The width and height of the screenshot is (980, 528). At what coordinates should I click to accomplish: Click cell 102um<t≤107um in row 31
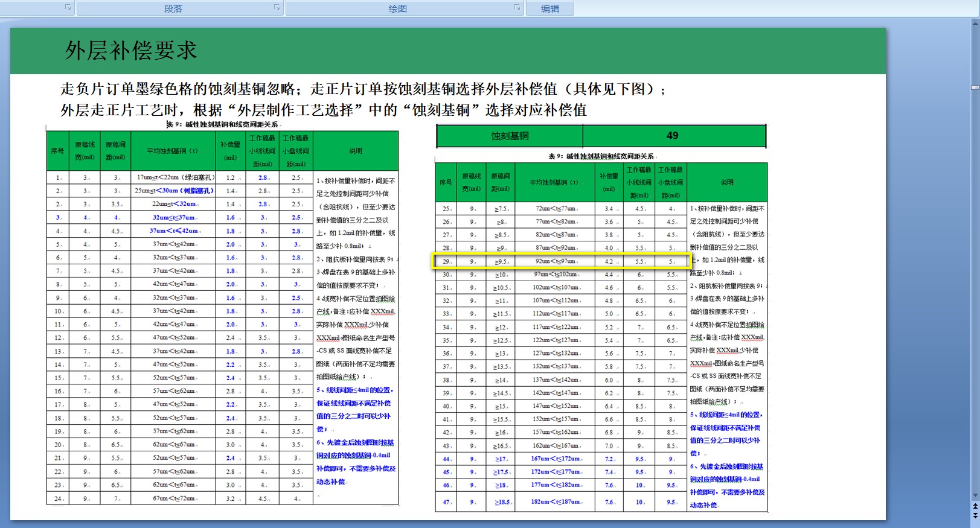click(x=555, y=288)
